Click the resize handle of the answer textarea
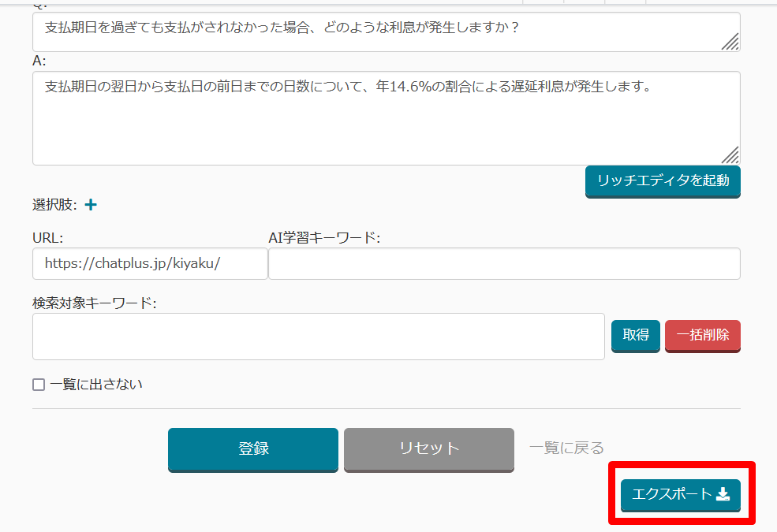This screenshot has height=532, width=777. pyautogui.click(x=731, y=155)
